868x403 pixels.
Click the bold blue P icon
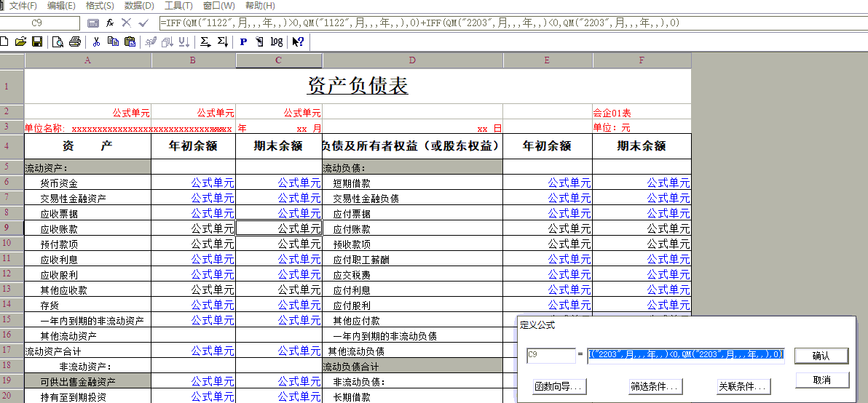click(243, 41)
